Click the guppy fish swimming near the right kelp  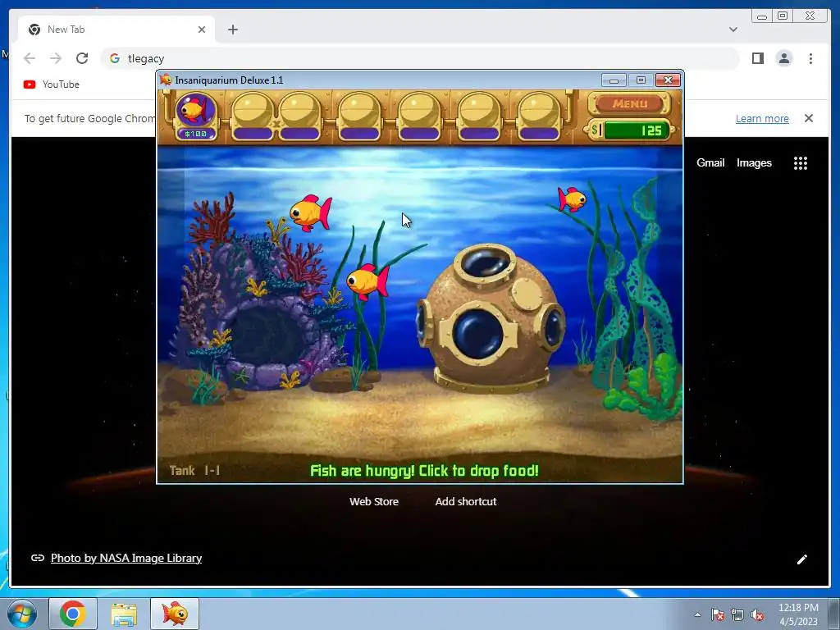click(572, 200)
